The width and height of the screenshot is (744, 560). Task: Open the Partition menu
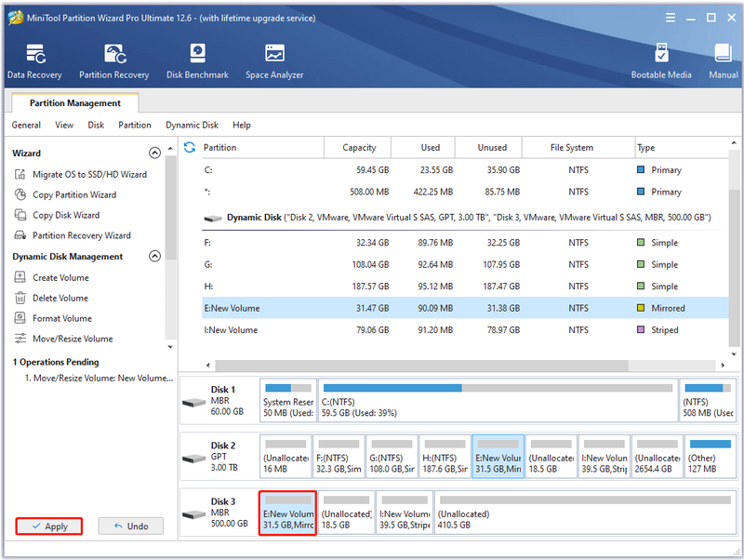pos(135,126)
